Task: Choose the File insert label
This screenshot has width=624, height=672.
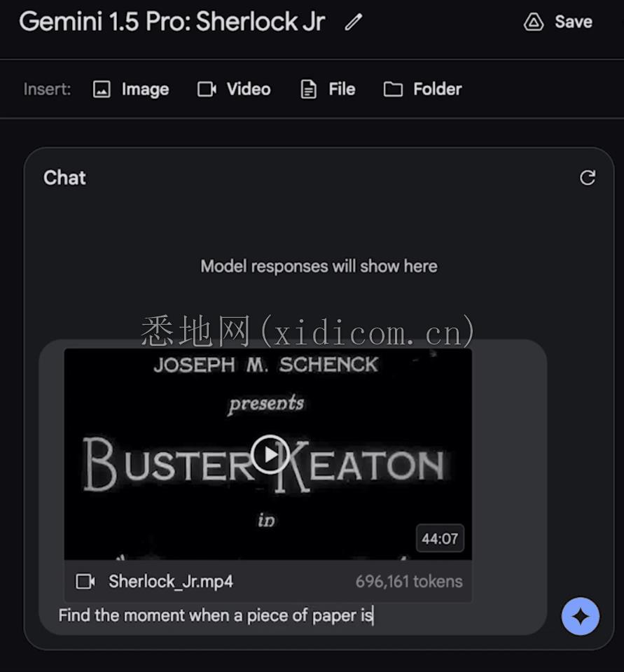Action: pyautogui.click(x=342, y=90)
